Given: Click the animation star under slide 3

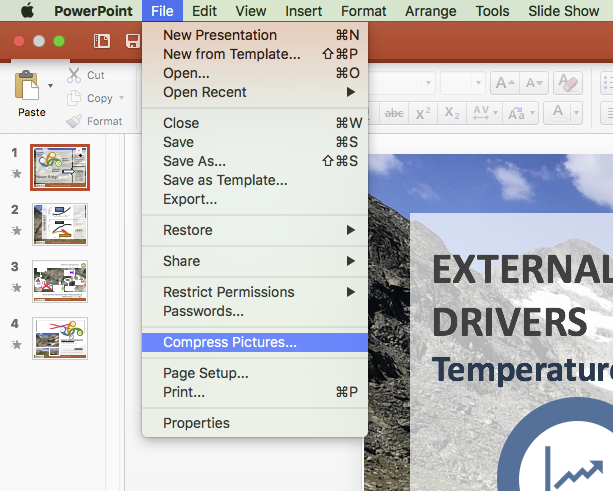Looking at the screenshot, I should [16, 287].
